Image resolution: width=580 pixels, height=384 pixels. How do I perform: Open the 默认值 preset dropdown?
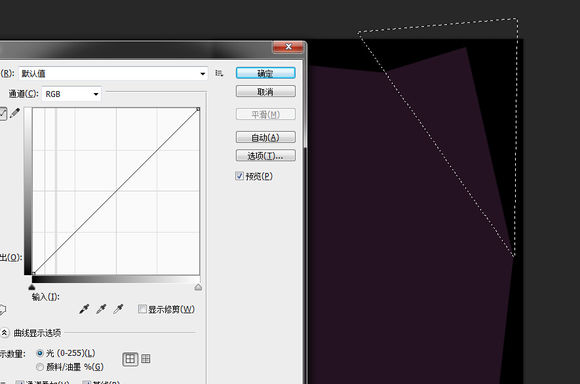coord(113,73)
